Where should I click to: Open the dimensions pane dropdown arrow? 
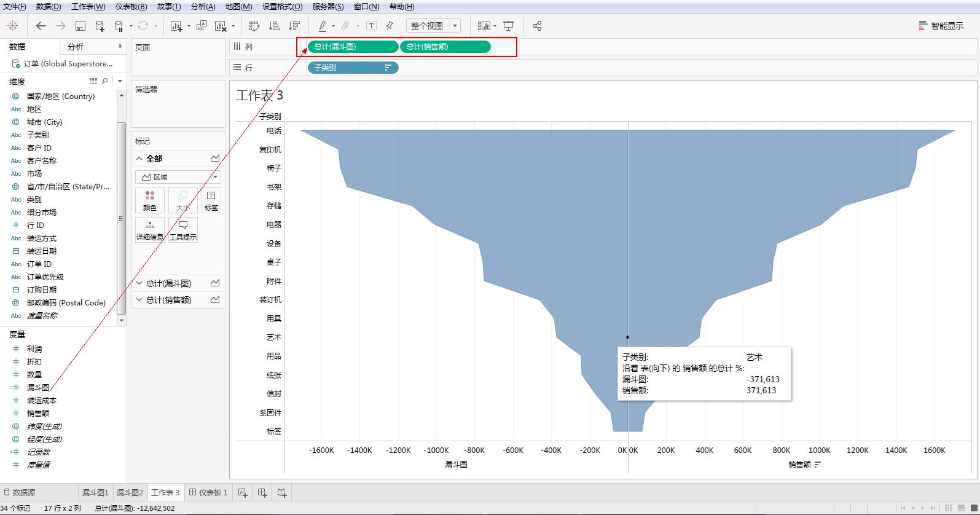click(x=120, y=81)
